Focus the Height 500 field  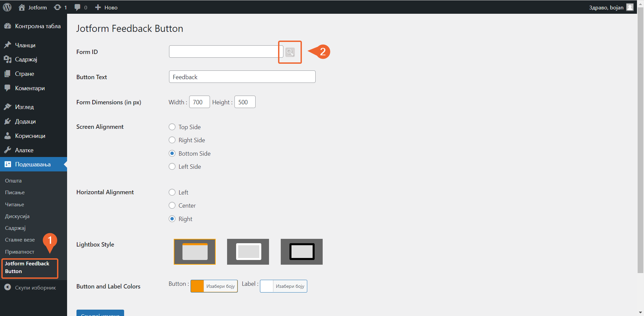click(245, 102)
